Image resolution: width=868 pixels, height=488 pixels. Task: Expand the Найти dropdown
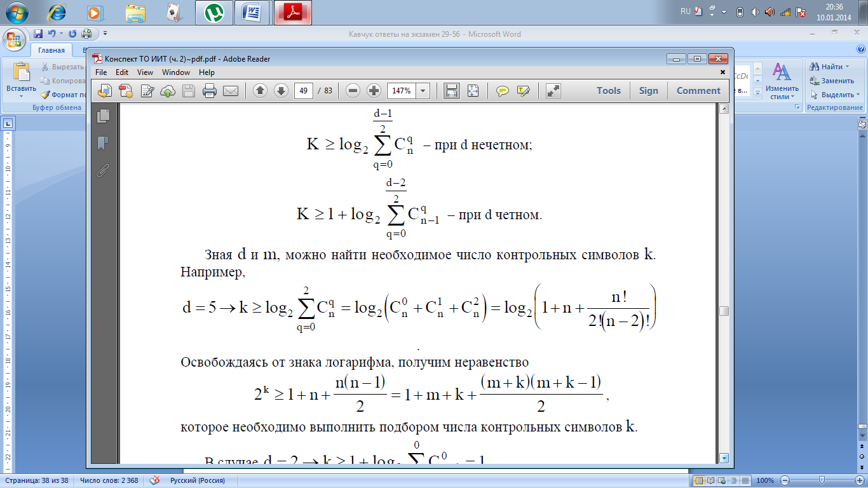click(847, 67)
